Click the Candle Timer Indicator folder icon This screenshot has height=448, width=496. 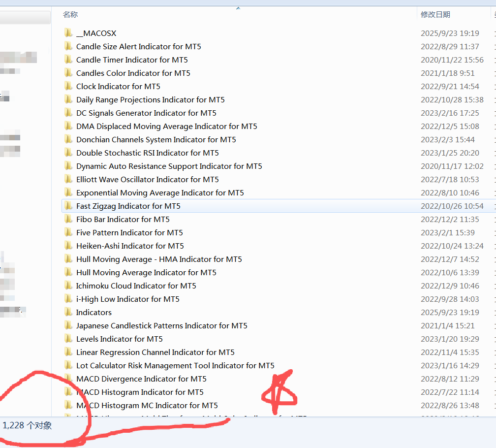(68, 60)
